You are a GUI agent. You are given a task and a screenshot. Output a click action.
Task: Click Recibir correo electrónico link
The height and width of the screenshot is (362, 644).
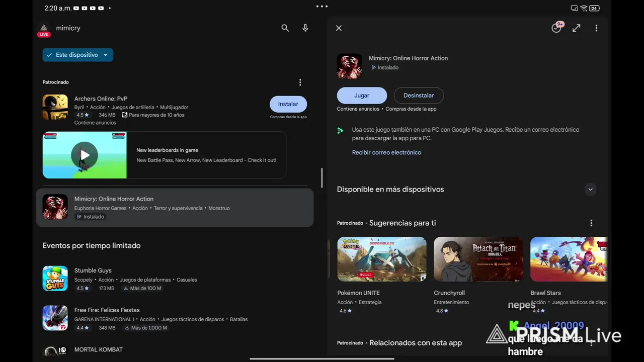[386, 152]
